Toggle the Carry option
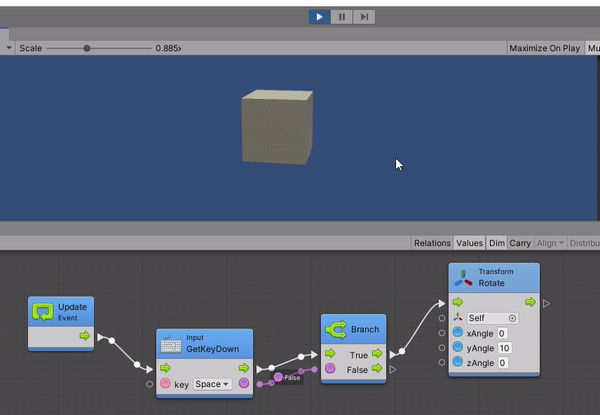The height and width of the screenshot is (415, 600). point(520,243)
